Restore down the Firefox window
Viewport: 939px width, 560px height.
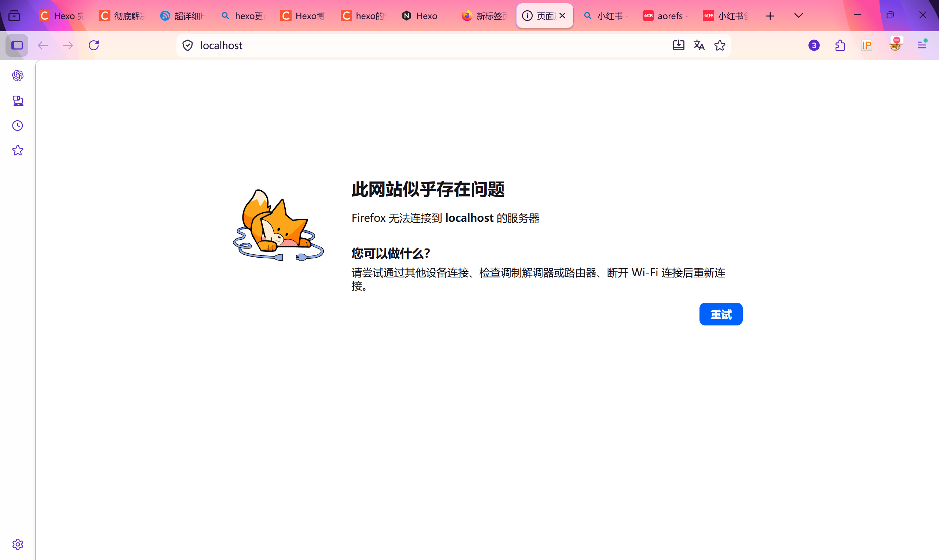tap(890, 15)
